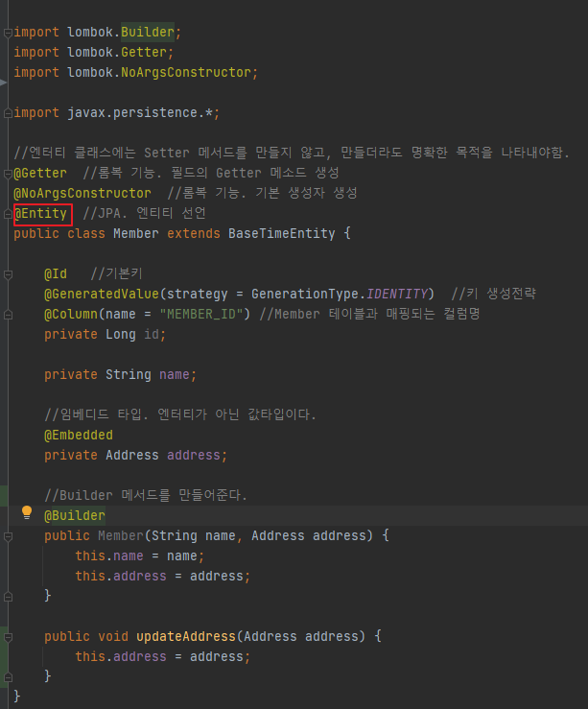Click the yellow lightbulb intention icon beside @Builder
Image resolution: width=588 pixels, height=709 pixels.
point(27,512)
